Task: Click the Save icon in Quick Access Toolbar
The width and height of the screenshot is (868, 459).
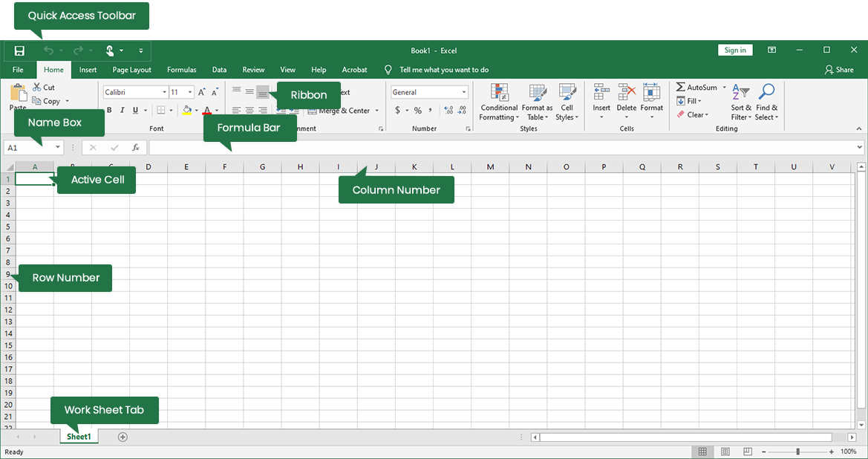Action: coord(19,51)
